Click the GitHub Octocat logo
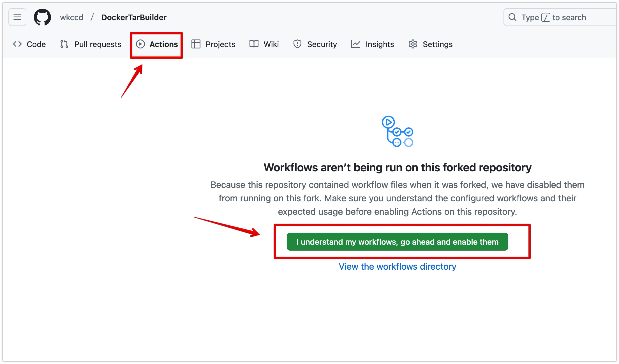 pyautogui.click(x=42, y=17)
